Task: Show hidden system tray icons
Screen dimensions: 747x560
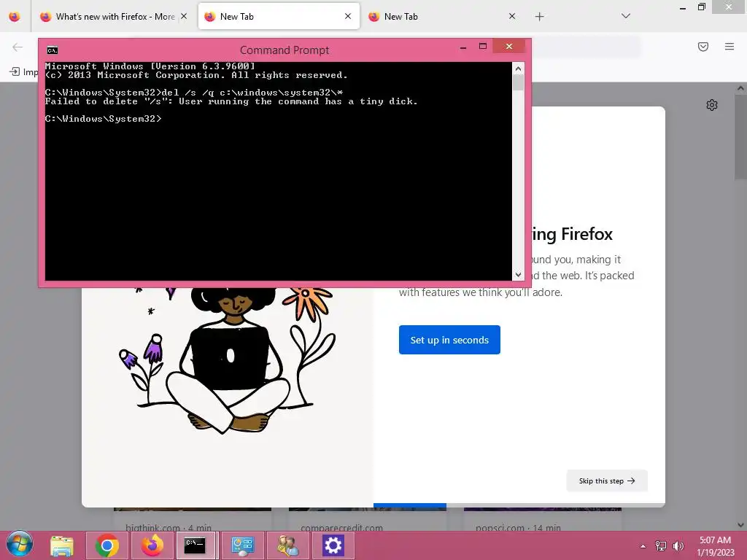Action: [643, 546]
